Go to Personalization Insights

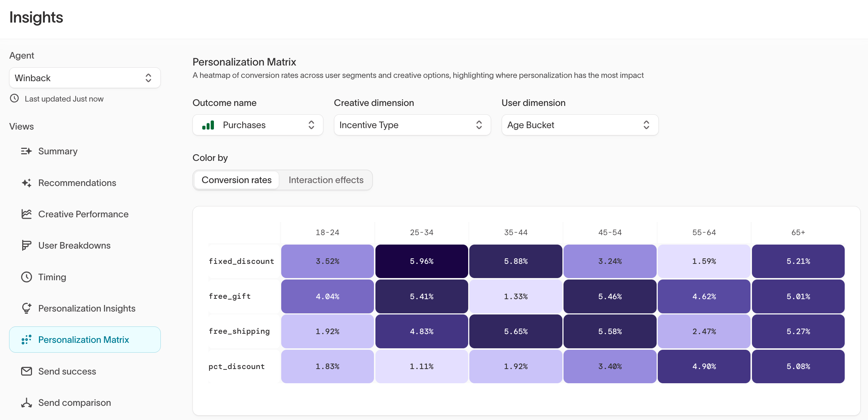pos(85,308)
